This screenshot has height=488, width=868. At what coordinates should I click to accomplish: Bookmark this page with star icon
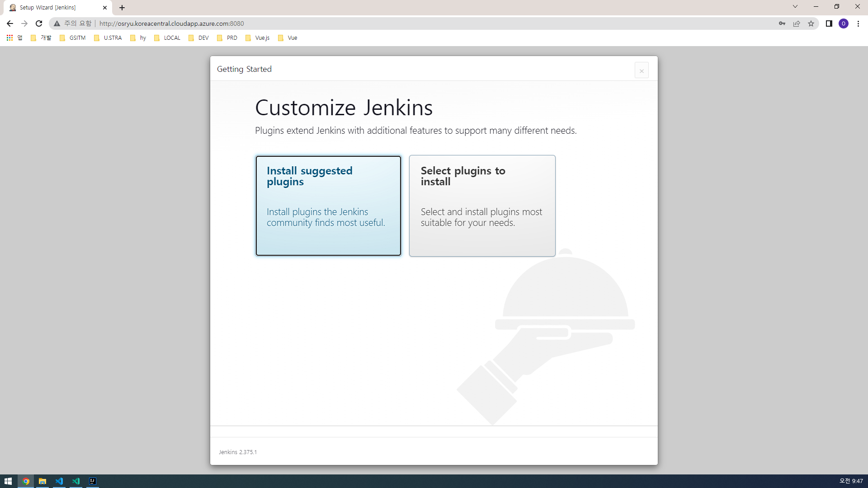point(811,23)
